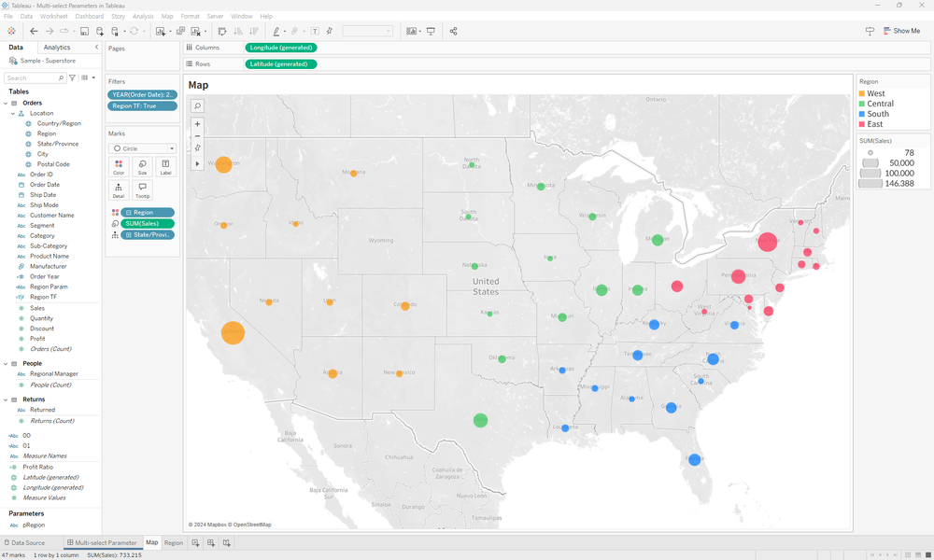
Task: Click the West orange color legend swatch
Action: coord(862,93)
